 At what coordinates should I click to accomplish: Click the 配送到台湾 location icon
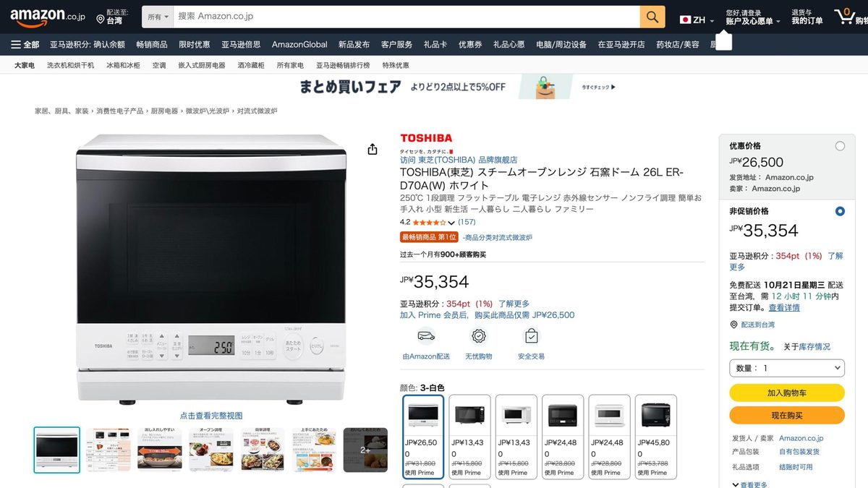tap(733, 325)
